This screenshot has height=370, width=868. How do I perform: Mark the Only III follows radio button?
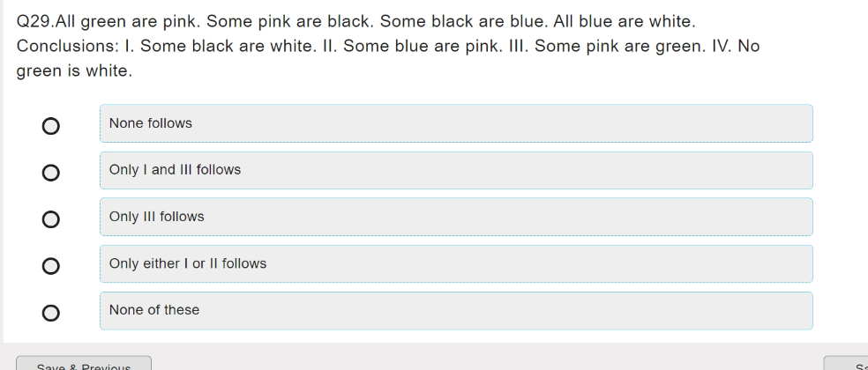[x=51, y=219]
